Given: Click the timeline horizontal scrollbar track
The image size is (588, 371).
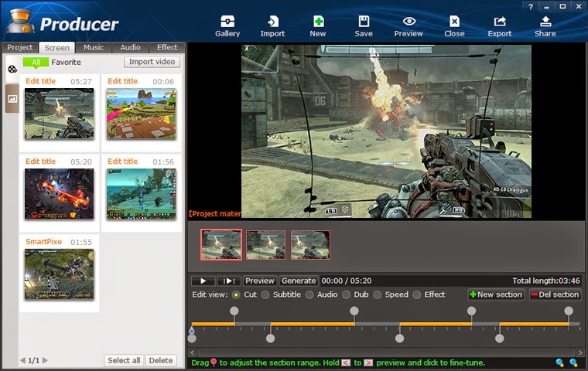Looking at the screenshot, I should pyautogui.click(x=386, y=352).
